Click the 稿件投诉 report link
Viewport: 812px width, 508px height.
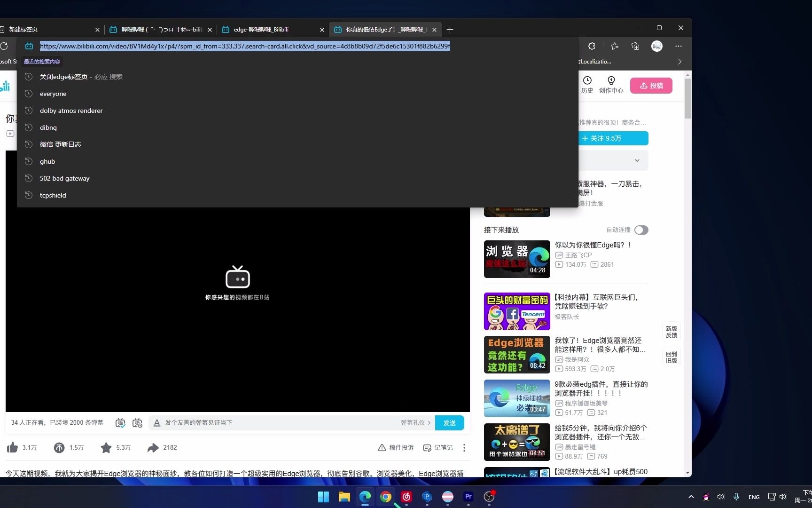[x=396, y=448]
